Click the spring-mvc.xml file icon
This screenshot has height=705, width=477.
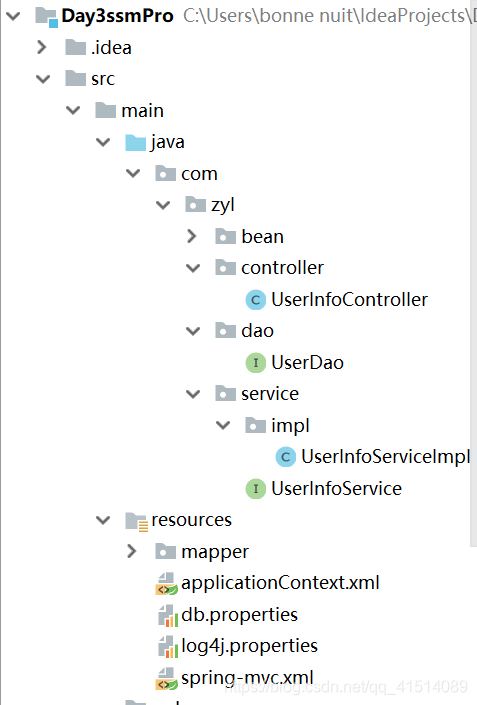[166, 678]
